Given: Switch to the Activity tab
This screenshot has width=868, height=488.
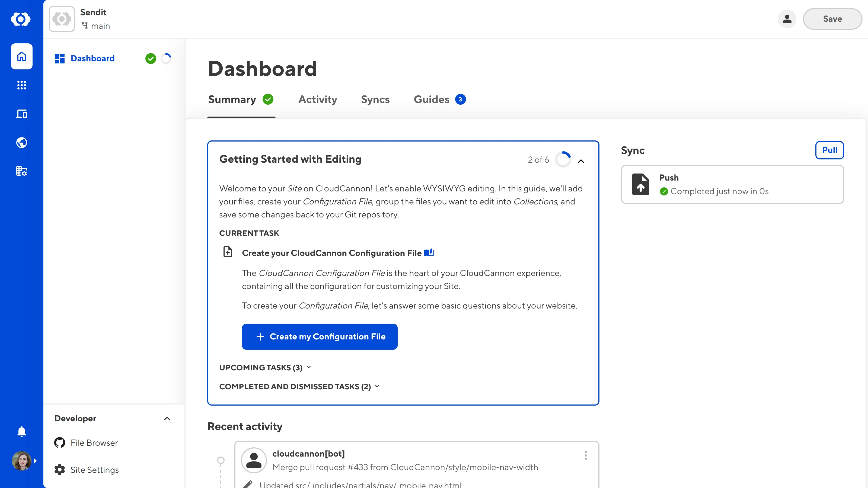Looking at the screenshot, I should 317,100.
